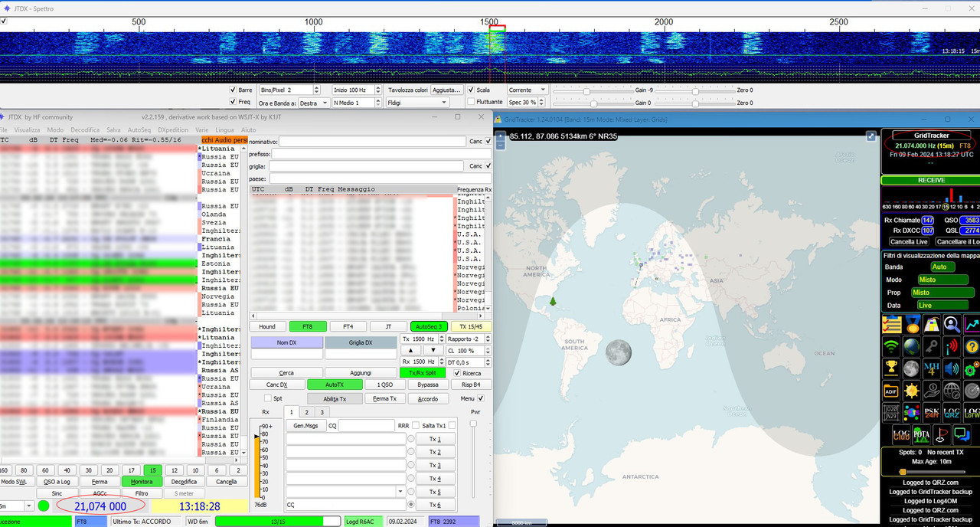Open GridTracker help question mark icon

[x=972, y=347]
